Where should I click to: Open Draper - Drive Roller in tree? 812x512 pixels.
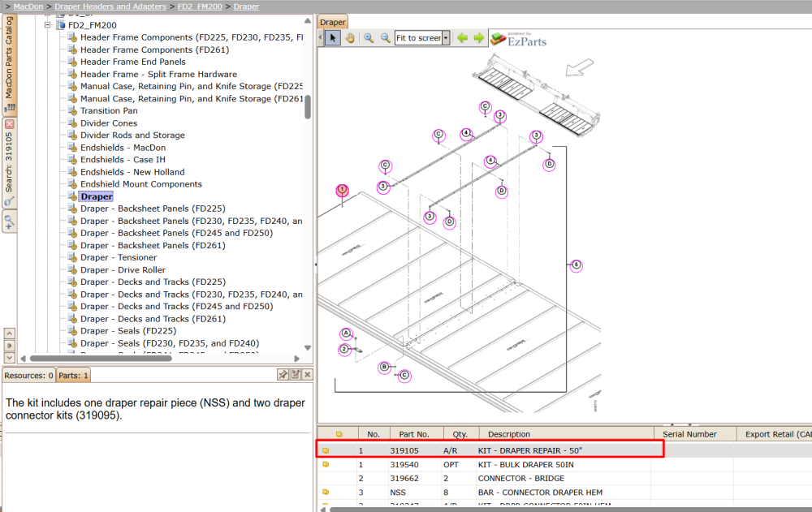(x=123, y=269)
